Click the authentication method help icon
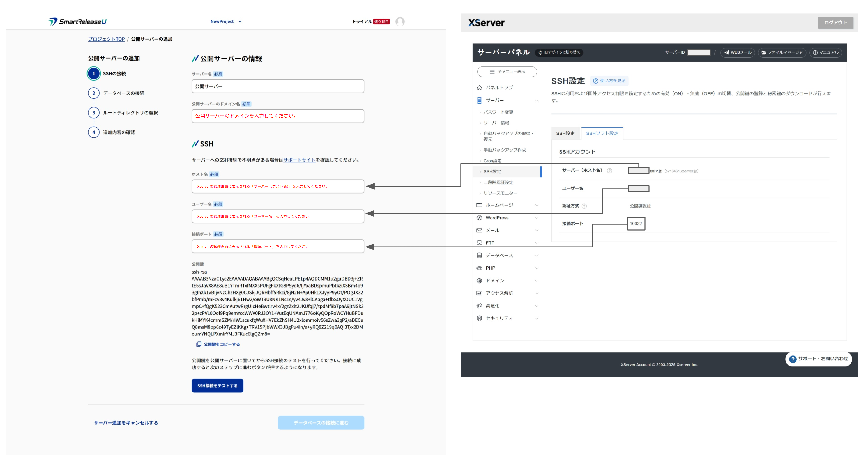The image size is (868, 455). pyautogui.click(x=584, y=206)
